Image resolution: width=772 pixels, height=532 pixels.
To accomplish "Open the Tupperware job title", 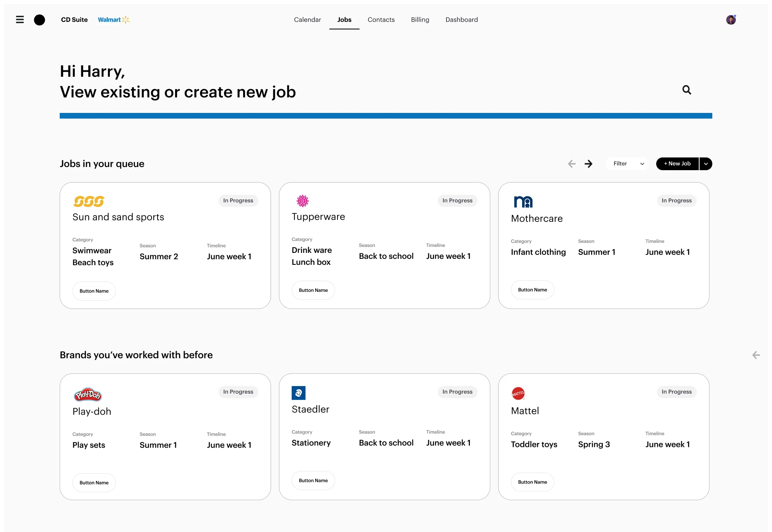I will point(318,217).
